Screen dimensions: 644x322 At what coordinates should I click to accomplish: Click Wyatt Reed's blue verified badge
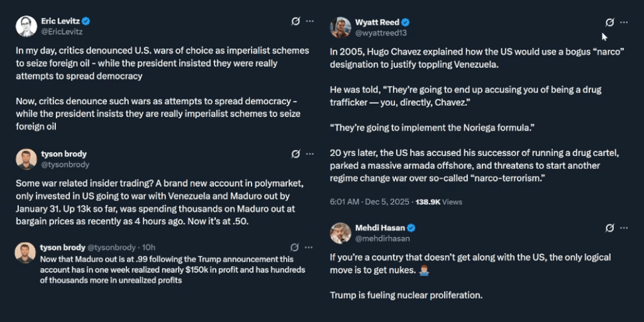point(406,23)
